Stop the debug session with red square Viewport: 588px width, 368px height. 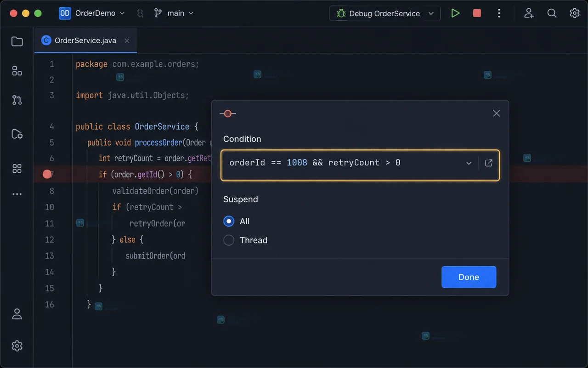[x=477, y=13]
